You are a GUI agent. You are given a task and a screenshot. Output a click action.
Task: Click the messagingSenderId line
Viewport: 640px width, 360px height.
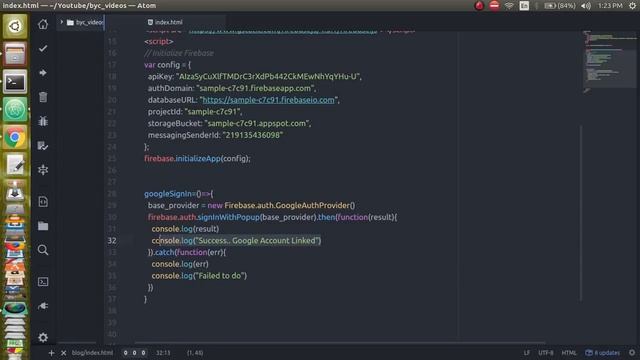(215, 135)
